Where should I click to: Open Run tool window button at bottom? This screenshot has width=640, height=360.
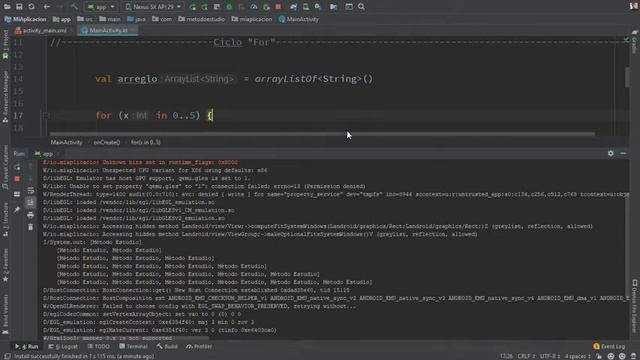(x=27, y=347)
